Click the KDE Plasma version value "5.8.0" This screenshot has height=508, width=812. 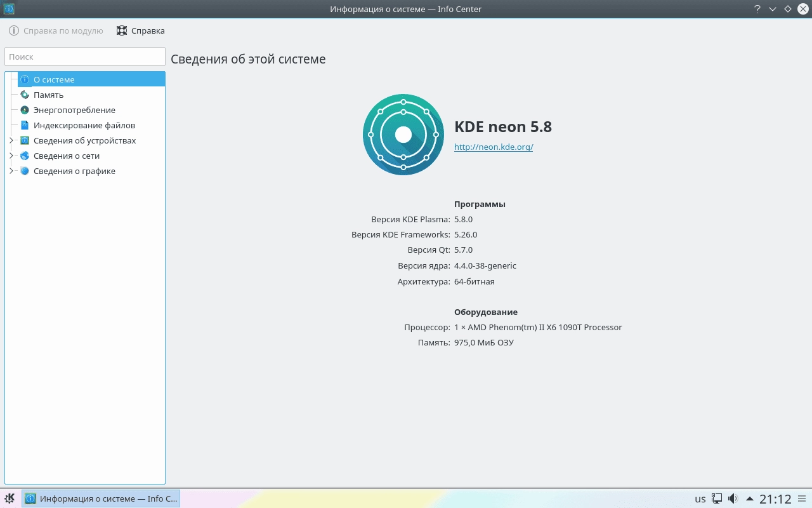[x=463, y=219]
